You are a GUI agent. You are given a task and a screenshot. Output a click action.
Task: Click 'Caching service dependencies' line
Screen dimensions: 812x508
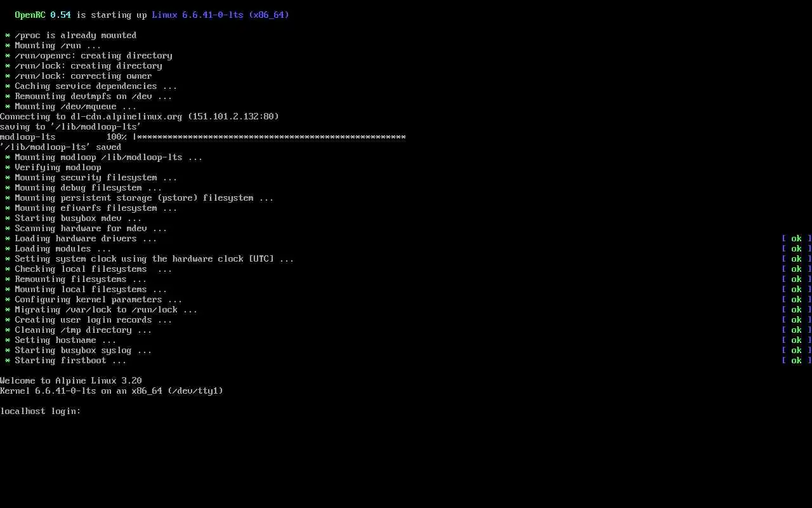point(91,86)
